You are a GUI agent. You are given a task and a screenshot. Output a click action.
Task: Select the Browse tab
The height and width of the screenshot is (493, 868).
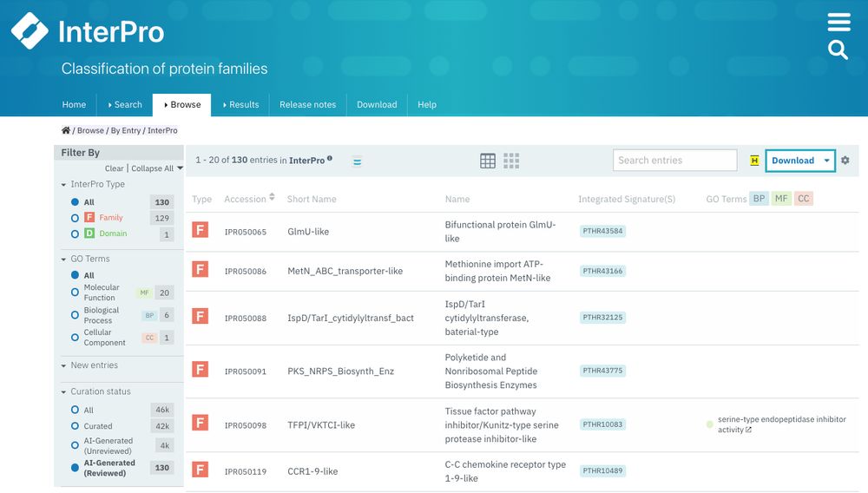tap(182, 104)
